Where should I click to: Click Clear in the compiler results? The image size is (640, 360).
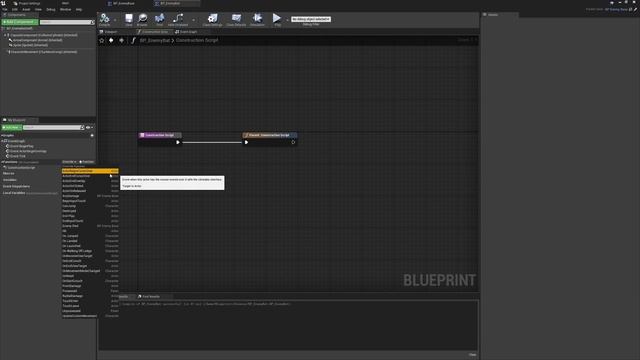pyautogui.click(x=472, y=355)
